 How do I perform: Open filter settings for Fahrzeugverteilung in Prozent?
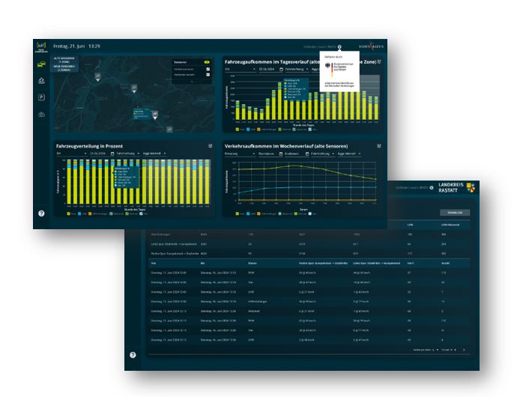[x=211, y=146]
